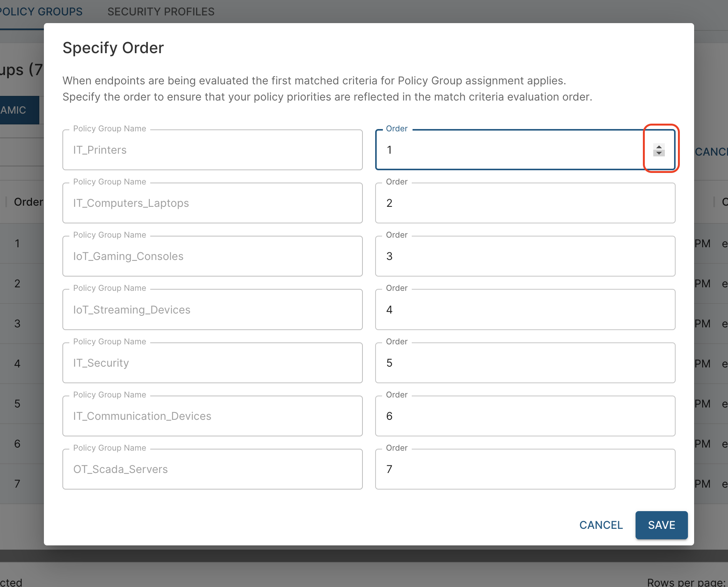
Task: Click the up arrow on IT_Printers order stepper
Action: click(x=659, y=147)
